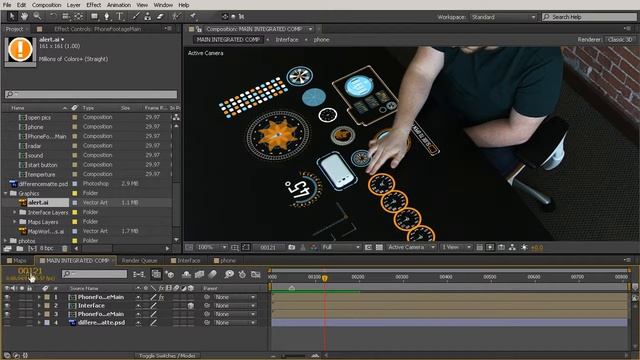The image size is (640, 360).
Task: Open the Effect menu
Action: tap(93, 5)
